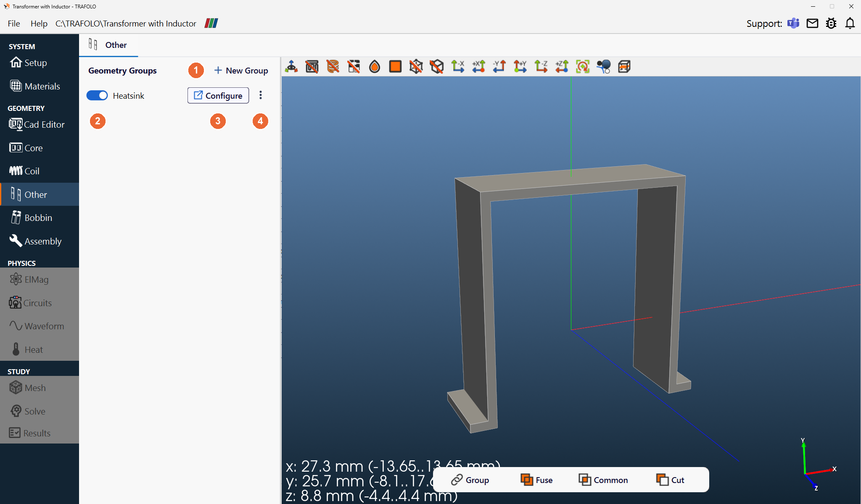This screenshot has width=861, height=504.
Task: Click the Fuse boolean button
Action: 537,480
